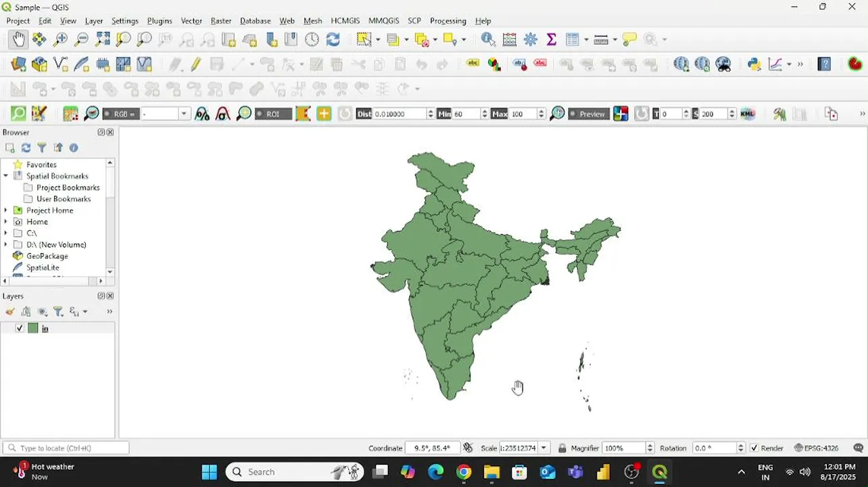Click Pan Map to Selection icon
868x487 pixels.
[39, 39]
